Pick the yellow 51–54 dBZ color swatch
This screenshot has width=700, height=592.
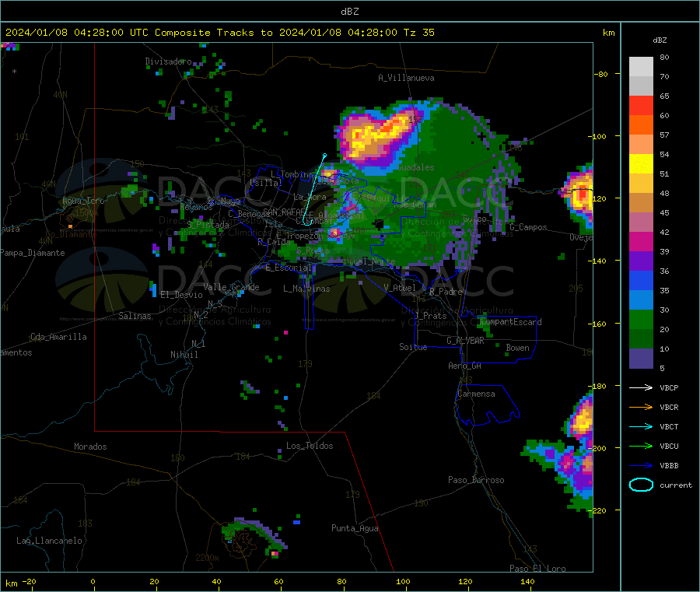[641, 164]
